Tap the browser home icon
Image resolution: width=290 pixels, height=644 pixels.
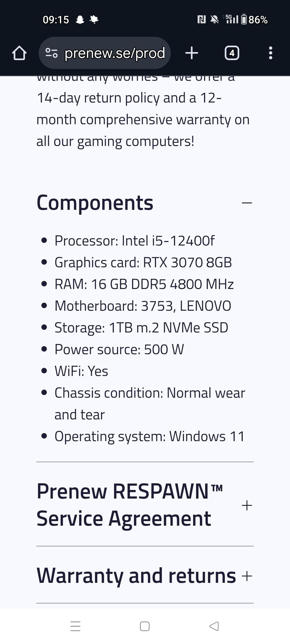click(x=19, y=53)
